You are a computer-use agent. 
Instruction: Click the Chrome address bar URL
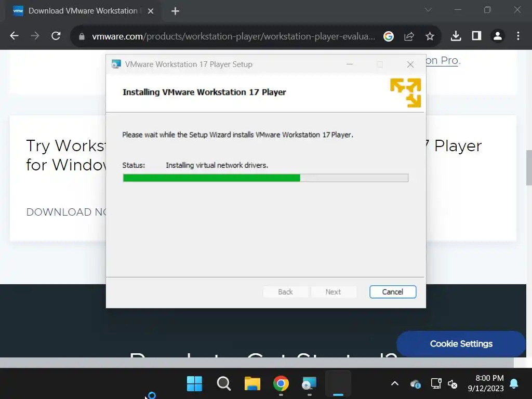[x=233, y=36]
